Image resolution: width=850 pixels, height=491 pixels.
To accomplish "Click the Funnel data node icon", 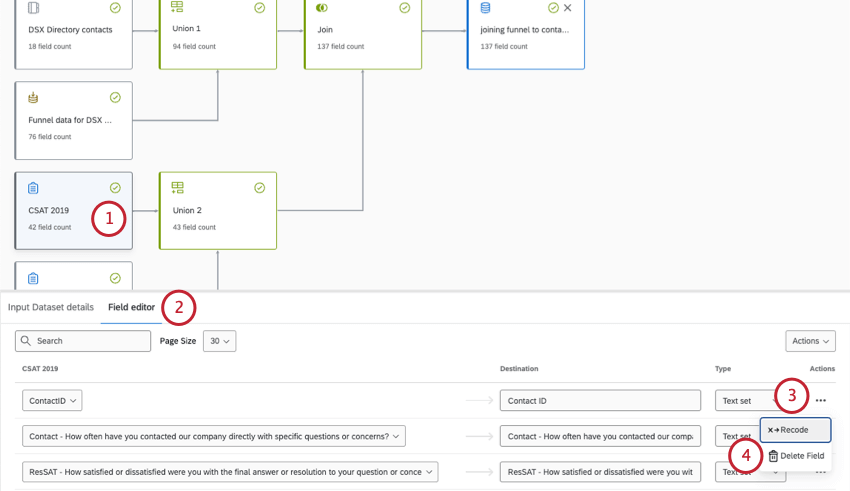I will [x=33, y=98].
